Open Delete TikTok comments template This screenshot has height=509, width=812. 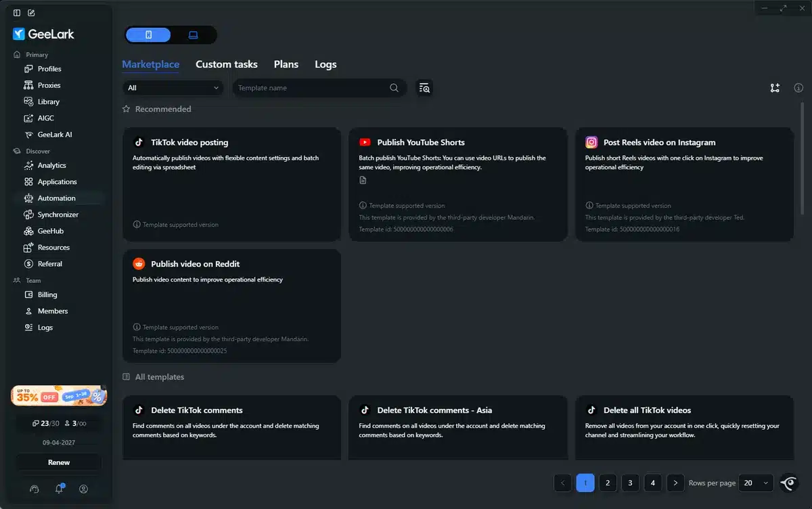(x=231, y=428)
